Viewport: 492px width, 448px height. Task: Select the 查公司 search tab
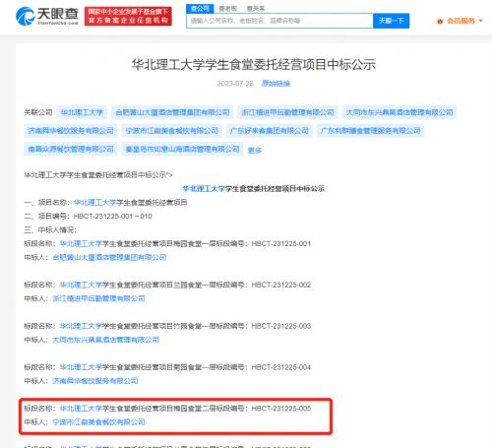pos(200,9)
